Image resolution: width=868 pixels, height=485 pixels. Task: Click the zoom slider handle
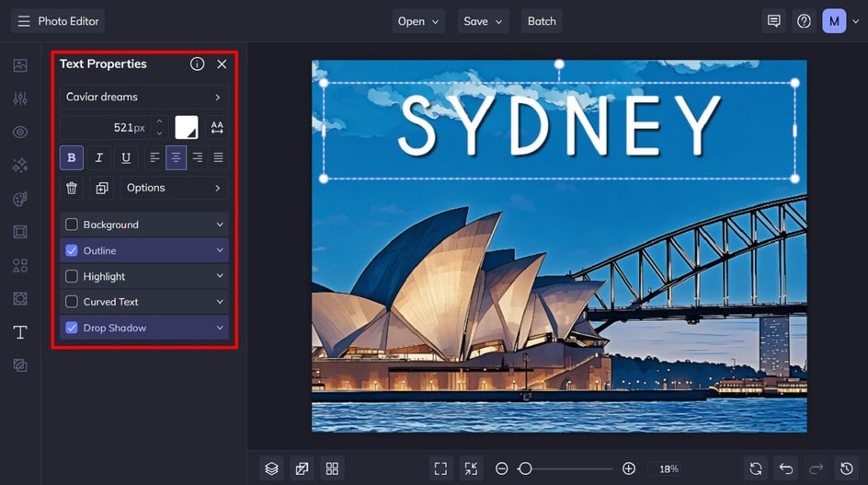click(525, 469)
